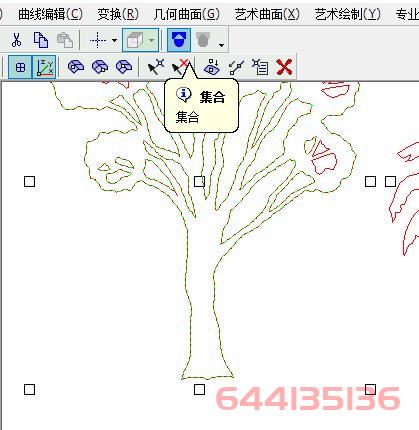
Task: Click the Copy icon
Action: coord(41,40)
